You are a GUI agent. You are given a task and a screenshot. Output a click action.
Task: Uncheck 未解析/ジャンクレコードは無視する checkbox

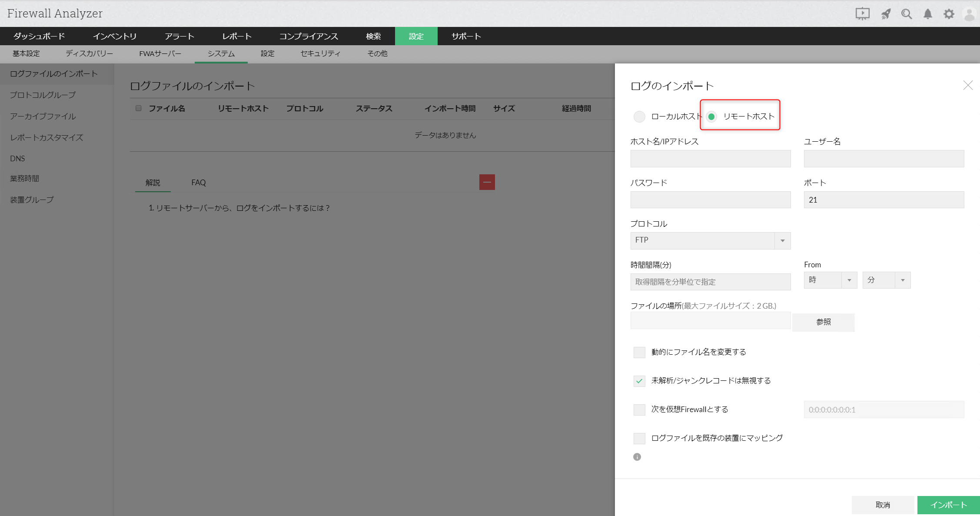639,381
